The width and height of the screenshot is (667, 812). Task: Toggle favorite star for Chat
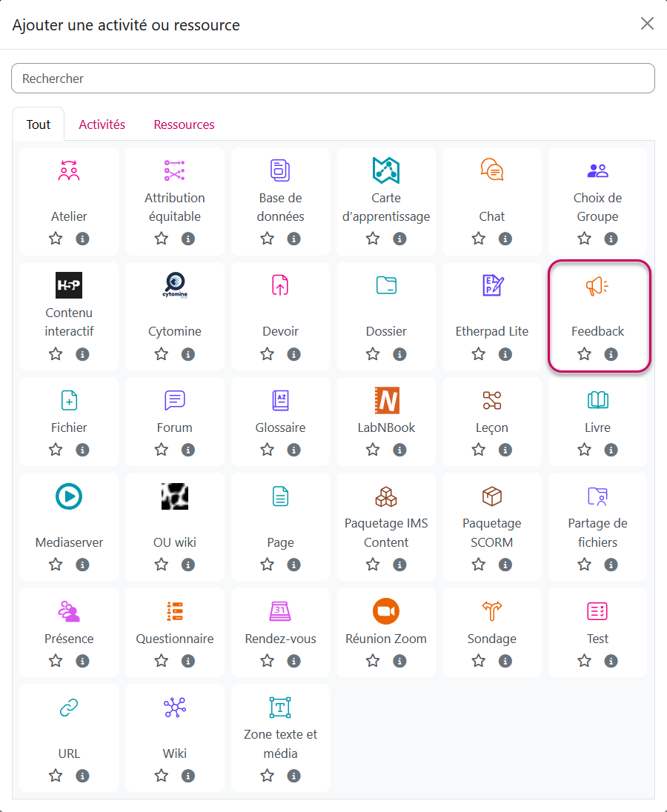pyautogui.click(x=479, y=239)
